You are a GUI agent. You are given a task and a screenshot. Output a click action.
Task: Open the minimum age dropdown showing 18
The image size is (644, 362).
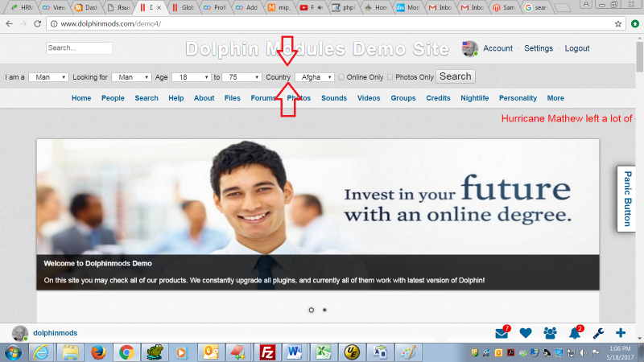(x=192, y=77)
